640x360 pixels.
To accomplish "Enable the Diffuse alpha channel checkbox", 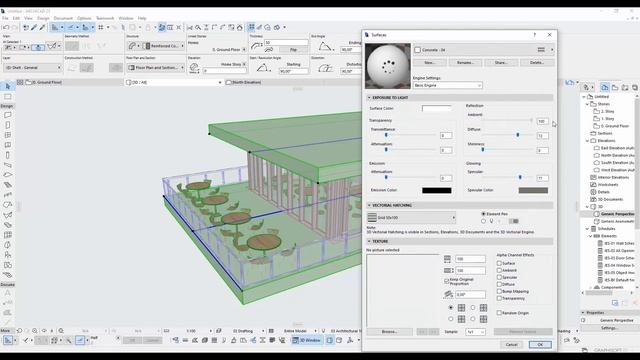I will pos(499,284).
